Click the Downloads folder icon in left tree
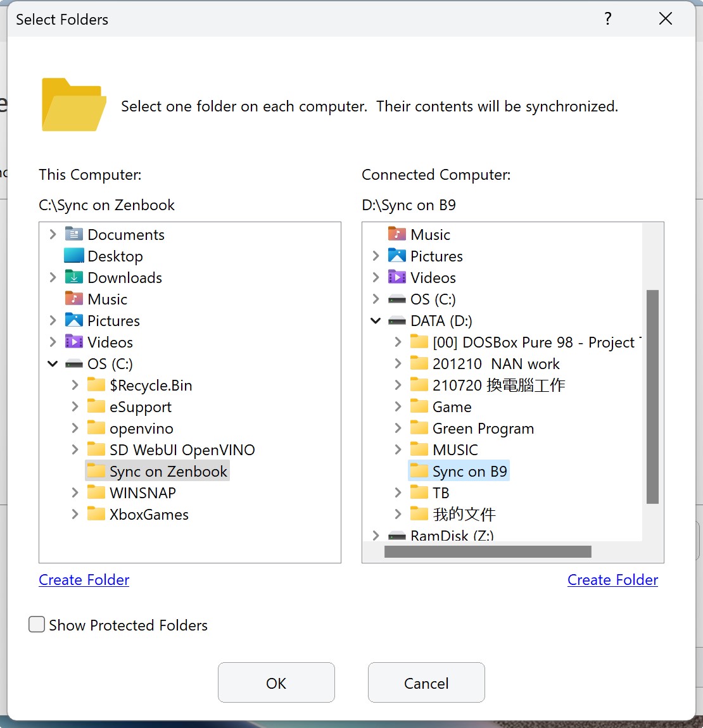The height and width of the screenshot is (728, 703). coord(74,278)
